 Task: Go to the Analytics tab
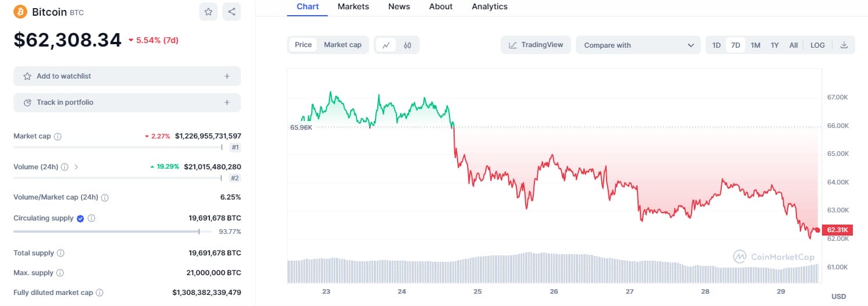490,6
